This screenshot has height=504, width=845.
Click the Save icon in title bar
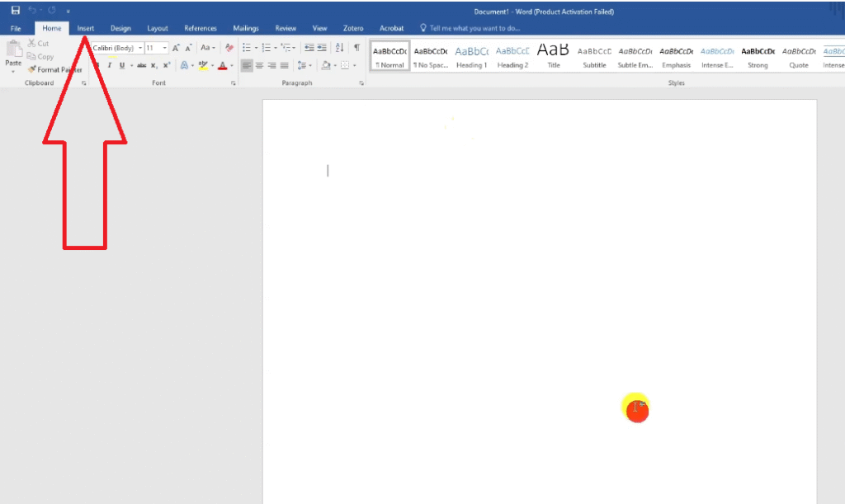click(16, 11)
